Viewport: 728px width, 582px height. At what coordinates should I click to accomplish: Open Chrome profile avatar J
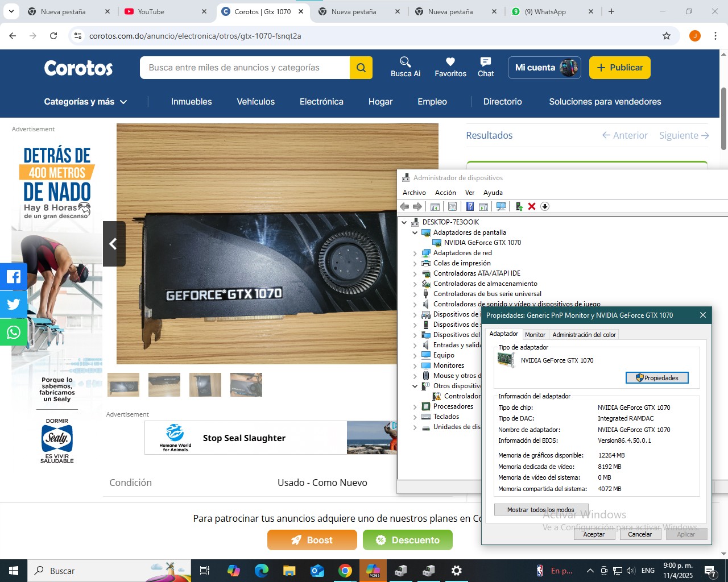[695, 36]
